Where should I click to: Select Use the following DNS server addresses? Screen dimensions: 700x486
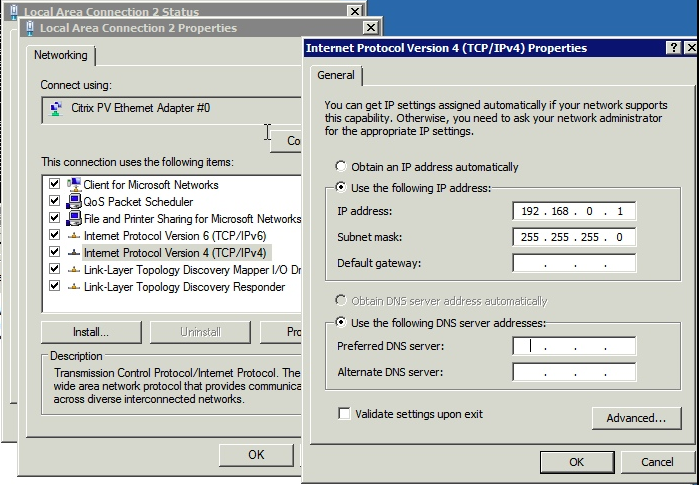341,322
